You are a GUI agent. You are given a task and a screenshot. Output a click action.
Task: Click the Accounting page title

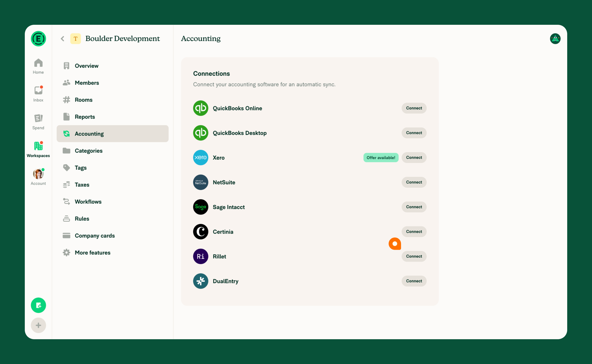coord(201,39)
